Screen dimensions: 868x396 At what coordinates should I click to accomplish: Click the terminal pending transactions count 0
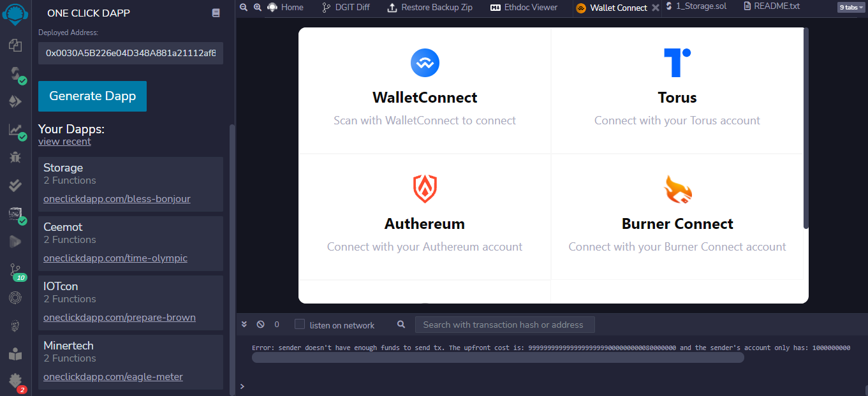[x=277, y=325]
